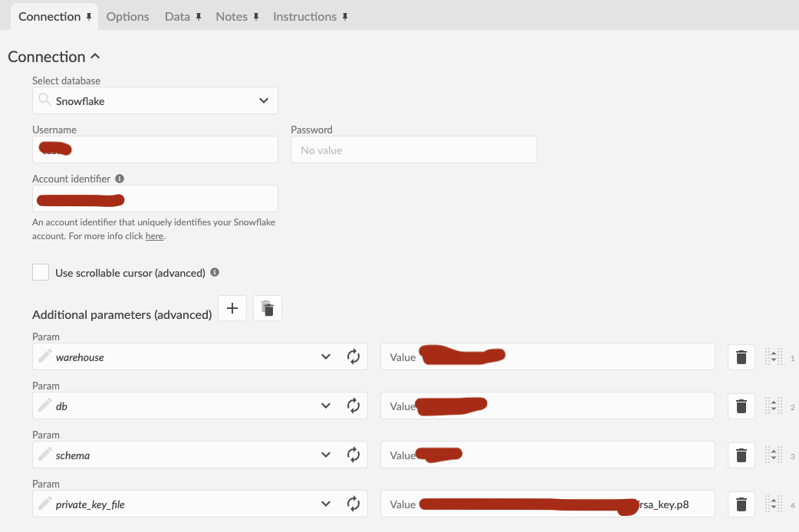Expand the schema param dropdown arrow
Image resolution: width=799 pixels, height=532 pixels.
coord(326,455)
